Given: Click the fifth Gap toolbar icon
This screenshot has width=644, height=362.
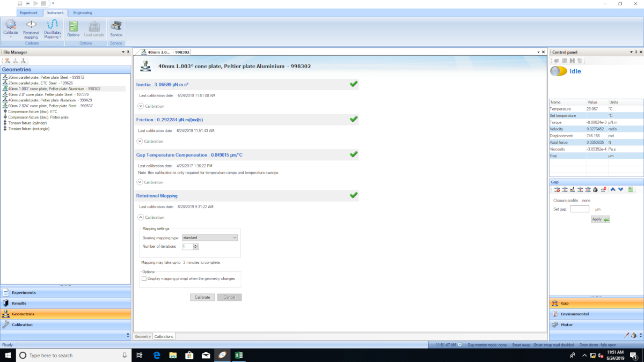Looking at the screenshot, I should coord(588,189).
